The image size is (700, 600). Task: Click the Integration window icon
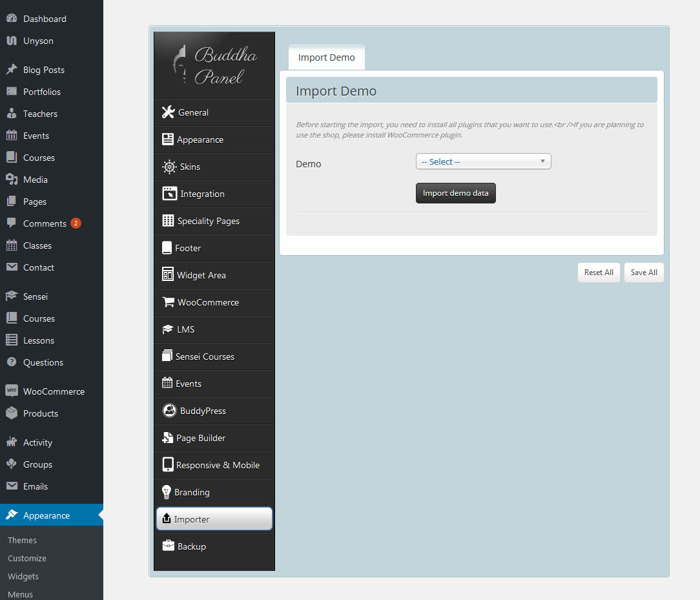169,194
